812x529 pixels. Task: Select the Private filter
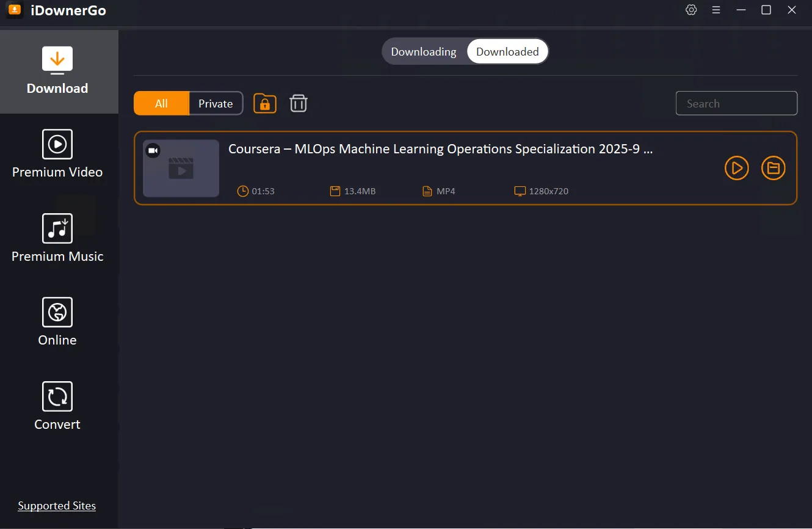[216, 103]
